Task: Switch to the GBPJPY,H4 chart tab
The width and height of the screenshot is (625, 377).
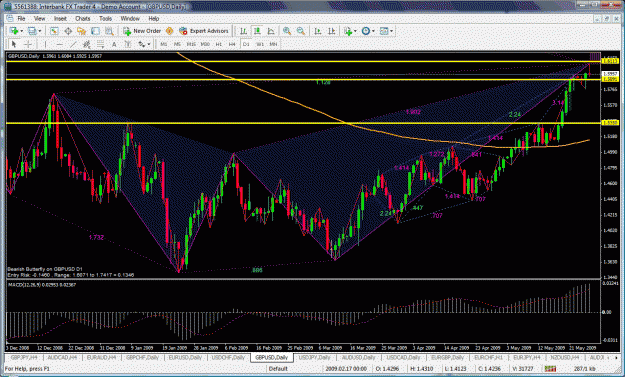Action: (24, 357)
